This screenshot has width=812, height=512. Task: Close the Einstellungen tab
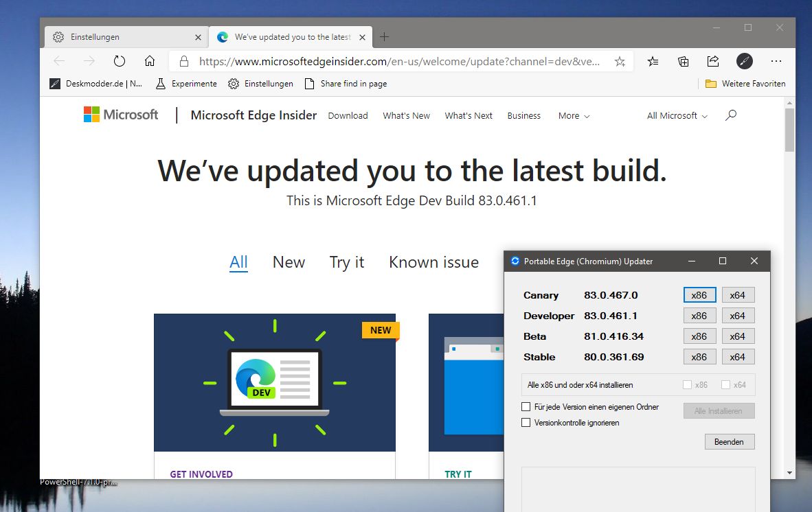pyautogui.click(x=198, y=37)
